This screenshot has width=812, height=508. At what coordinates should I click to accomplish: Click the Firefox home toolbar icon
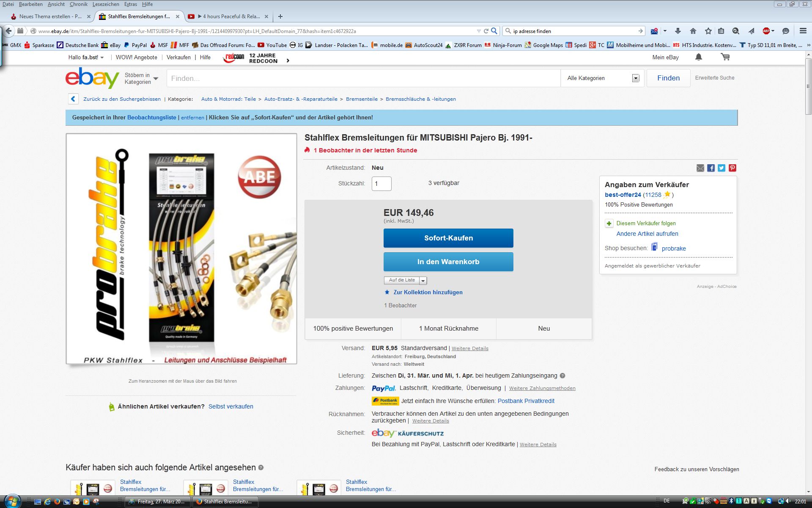tap(693, 31)
